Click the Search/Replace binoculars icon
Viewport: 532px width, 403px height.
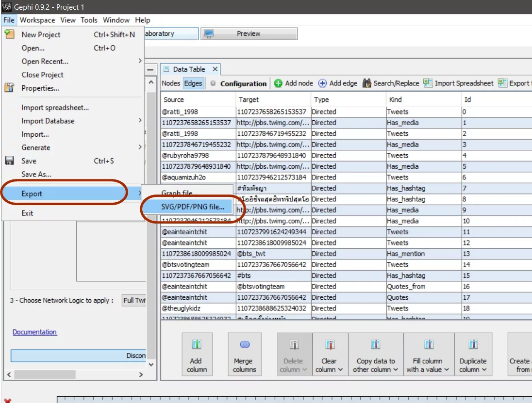[367, 83]
